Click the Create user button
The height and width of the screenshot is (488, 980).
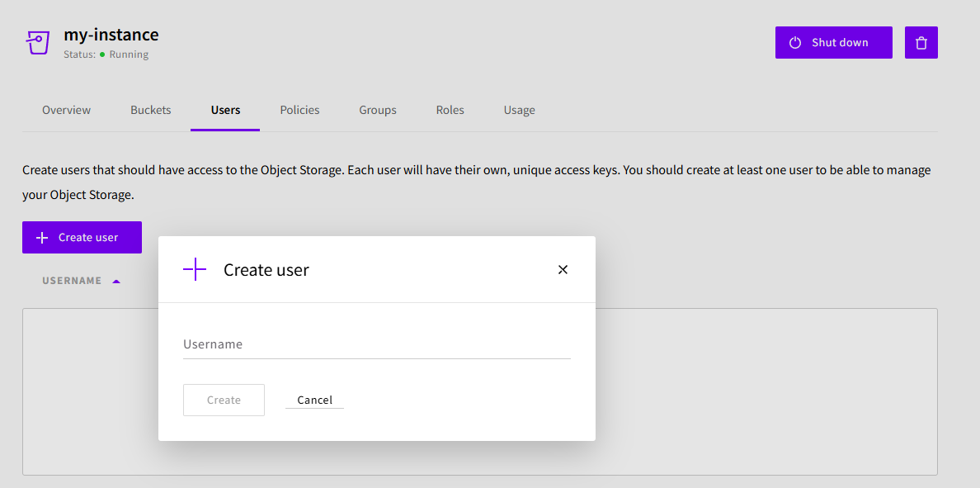click(x=82, y=237)
